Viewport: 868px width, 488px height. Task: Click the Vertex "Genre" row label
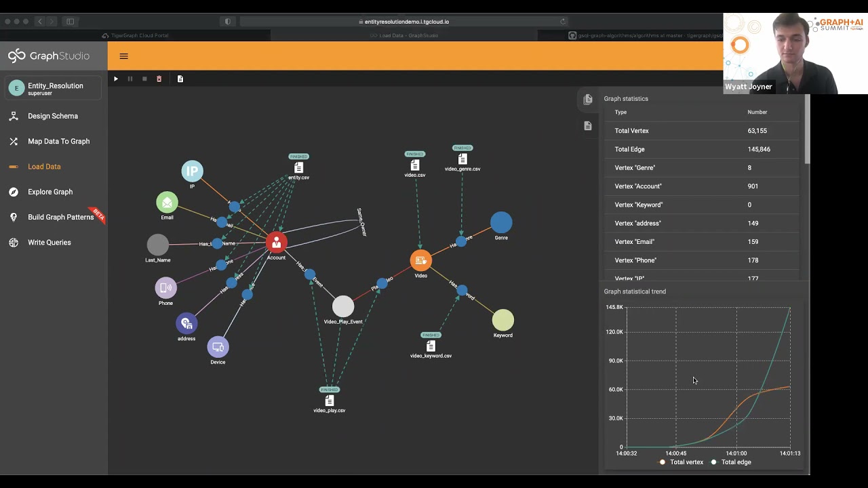pyautogui.click(x=635, y=167)
